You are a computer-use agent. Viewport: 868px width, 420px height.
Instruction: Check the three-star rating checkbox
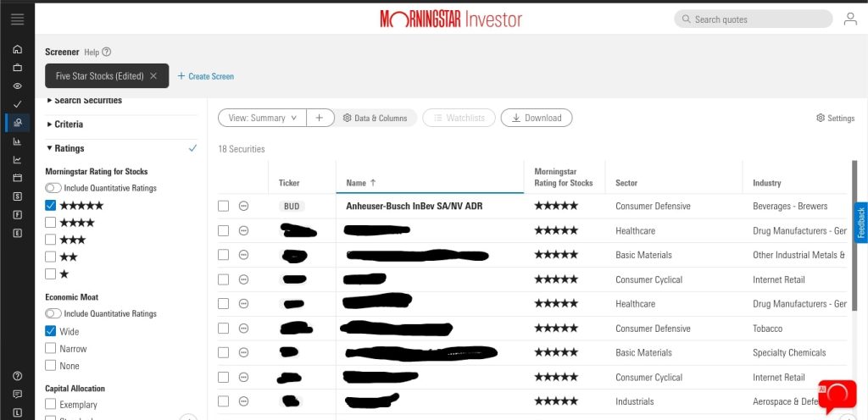coord(50,240)
